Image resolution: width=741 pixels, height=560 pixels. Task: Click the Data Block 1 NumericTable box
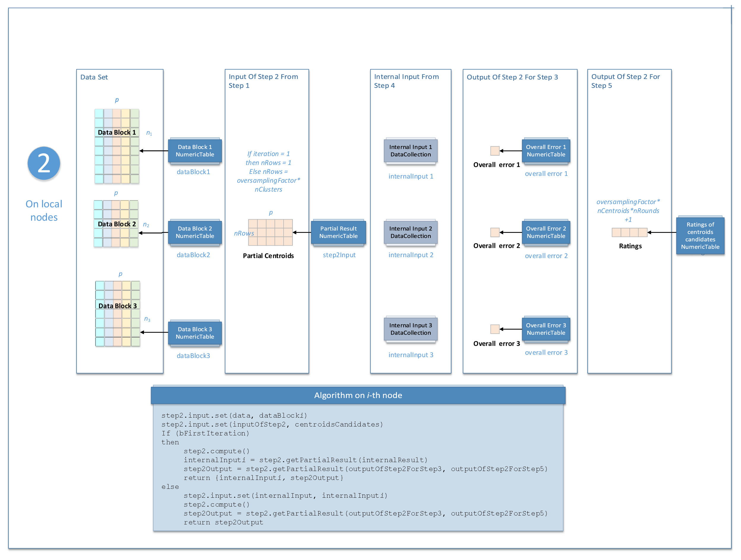pos(195,151)
